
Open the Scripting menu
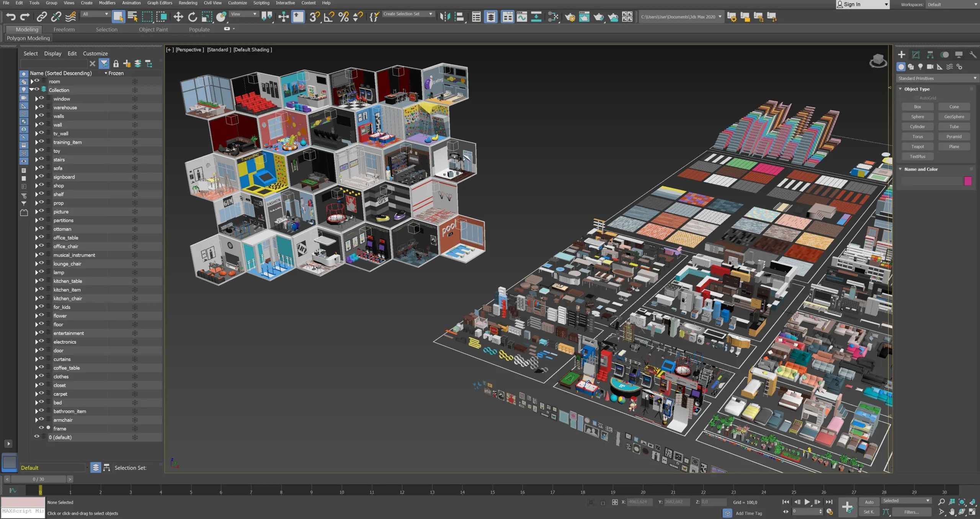pos(261,3)
